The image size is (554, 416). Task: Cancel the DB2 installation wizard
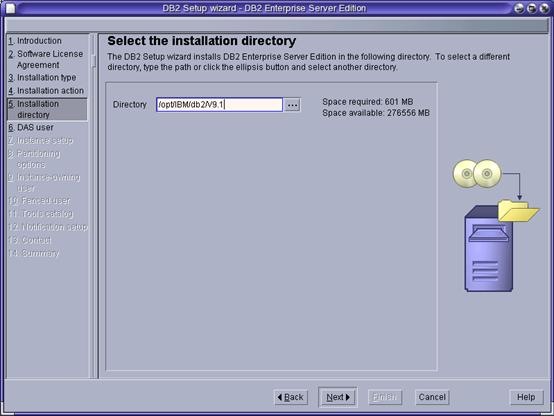[x=432, y=397]
